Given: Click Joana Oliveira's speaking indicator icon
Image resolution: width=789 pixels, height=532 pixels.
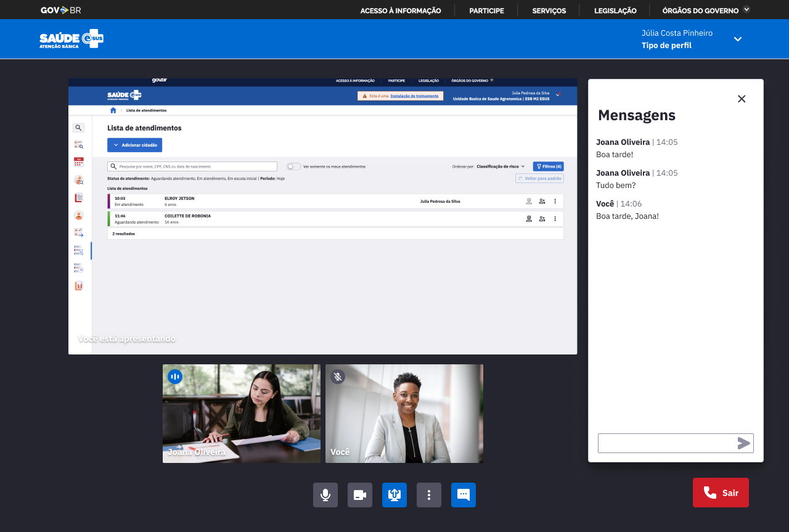Looking at the screenshot, I should pos(175,377).
